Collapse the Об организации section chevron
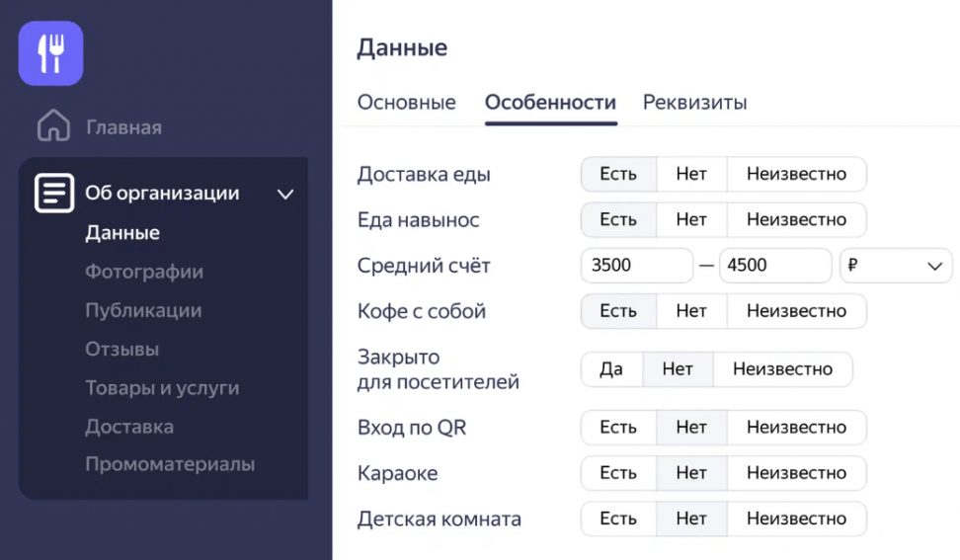 click(285, 195)
